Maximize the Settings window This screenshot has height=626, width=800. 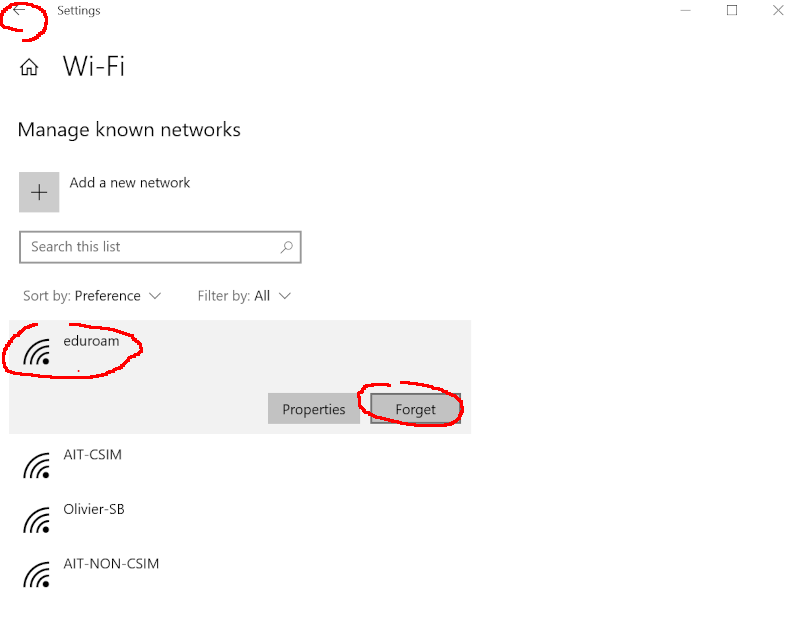pyautogui.click(x=732, y=10)
